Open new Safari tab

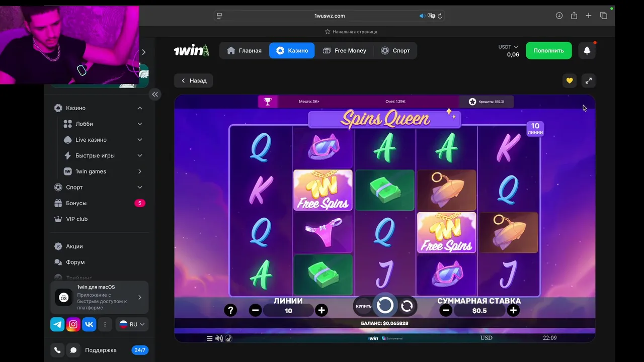[588, 16]
